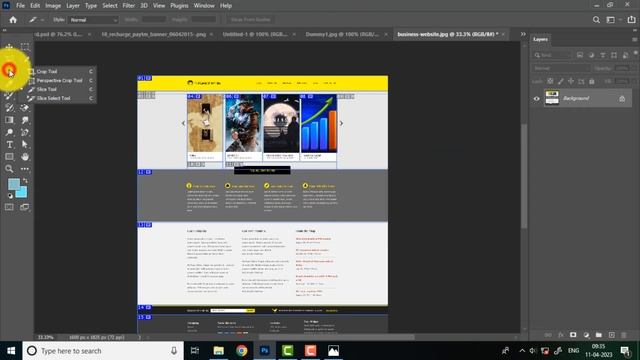Screen dimensions: 640x360
Task: Open the Plugins menu
Action: 179,6
